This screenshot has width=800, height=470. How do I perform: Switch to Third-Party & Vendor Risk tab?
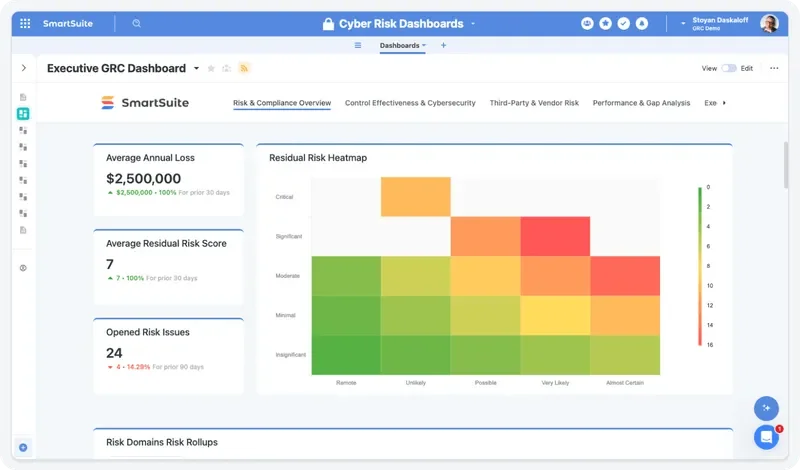tap(534, 103)
